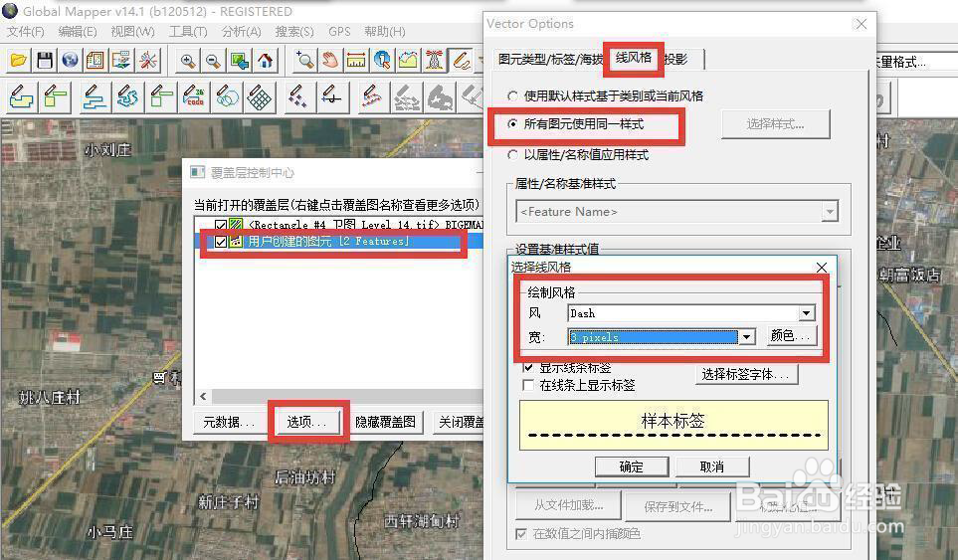This screenshot has height=560, width=958.
Task: Click the save to file button
Action: pyautogui.click(x=678, y=507)
